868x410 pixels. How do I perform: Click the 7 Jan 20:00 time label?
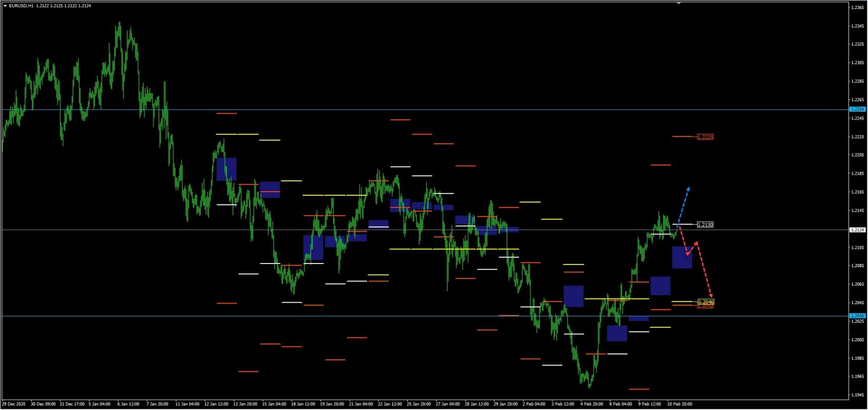point(157,404)
